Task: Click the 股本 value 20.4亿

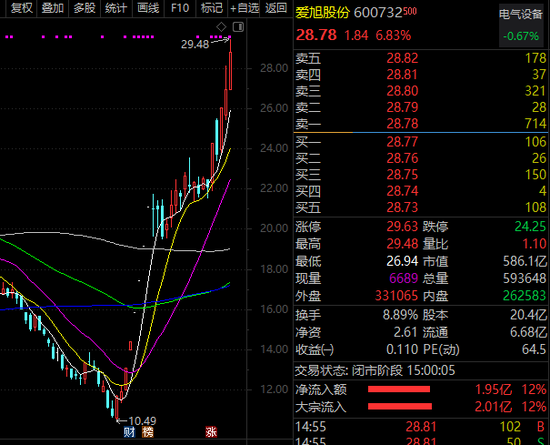Action: [528, 315]
